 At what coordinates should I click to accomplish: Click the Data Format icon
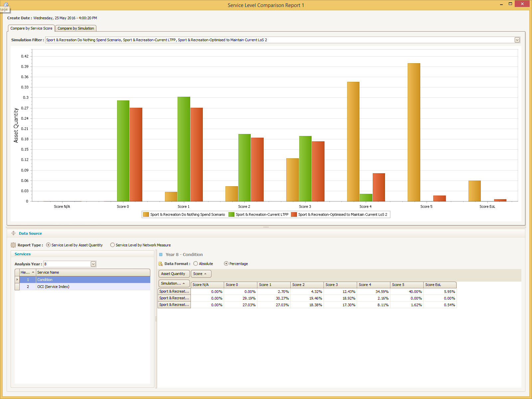tap(161, 264)
